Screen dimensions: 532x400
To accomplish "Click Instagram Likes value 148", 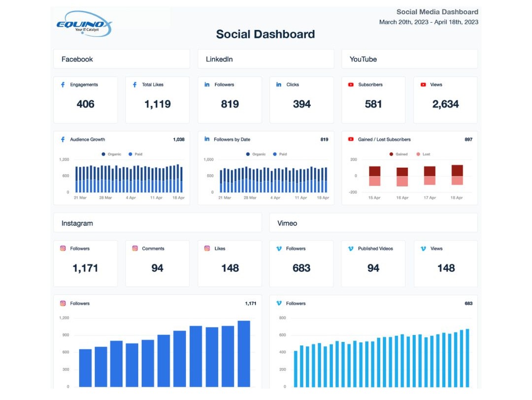I will click(230, 268).
